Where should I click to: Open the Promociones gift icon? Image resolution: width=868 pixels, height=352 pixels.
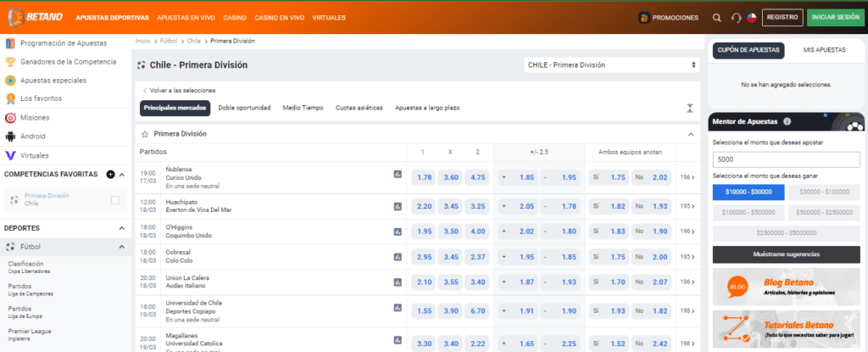click(644, 18)
